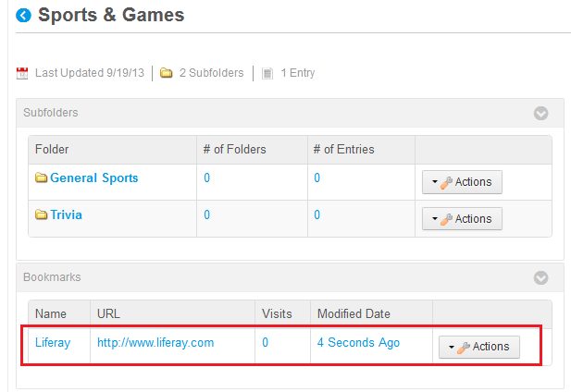Screen dimensions: 571x392
Task: Open the General Sports folder link
Action: 94,178
